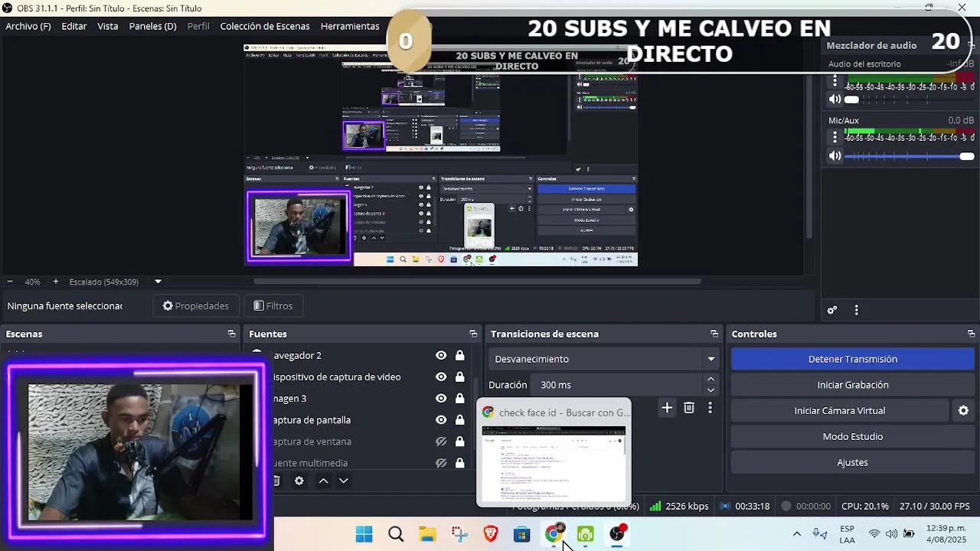Unlock the Captura de pantalla source
This screenshot has width=980, height=551.
point(459,419)
